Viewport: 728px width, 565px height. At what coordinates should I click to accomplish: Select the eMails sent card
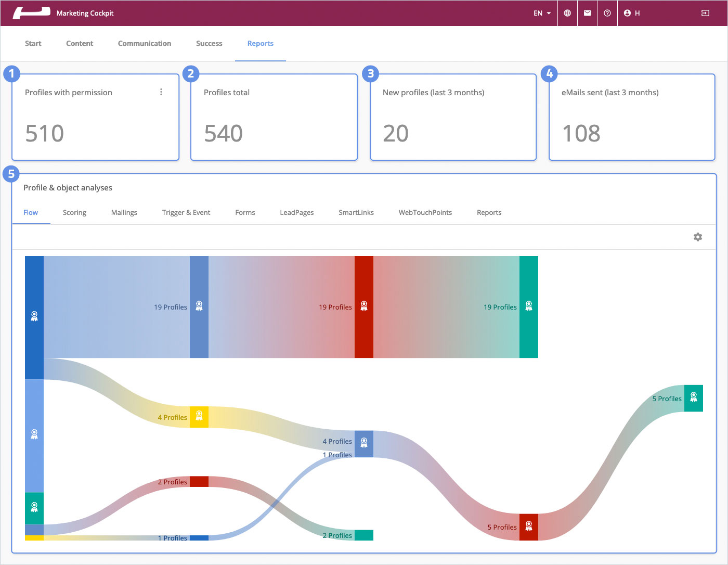632,117
